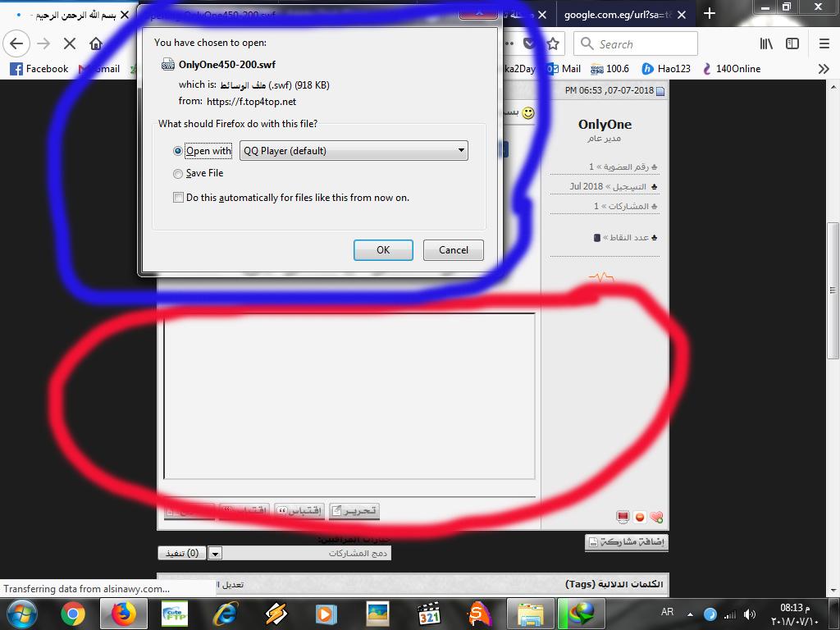Cancel the file open dialog

tap(453, 250)
